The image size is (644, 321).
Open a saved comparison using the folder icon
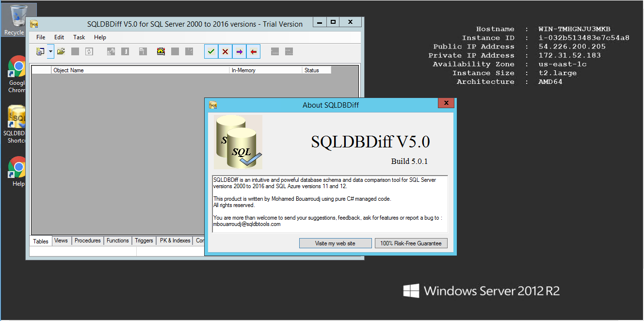pyautogui.click(x=61, y=51)
